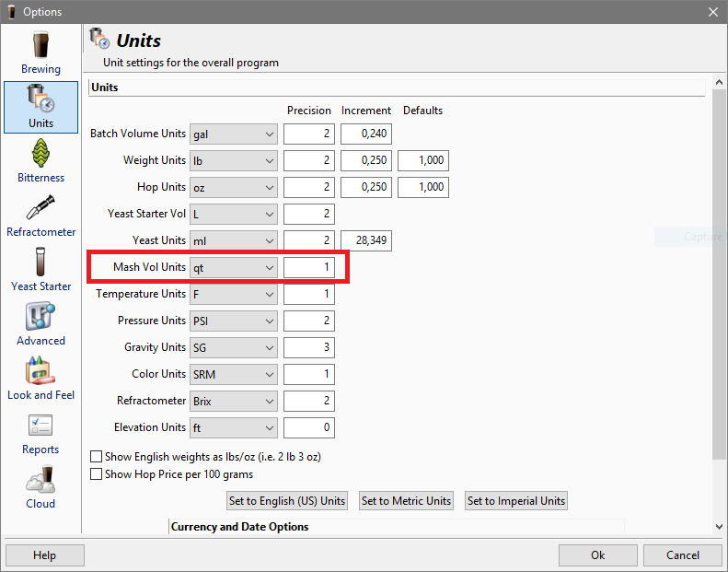Edit Pressure Units precision field

point(309,321)
